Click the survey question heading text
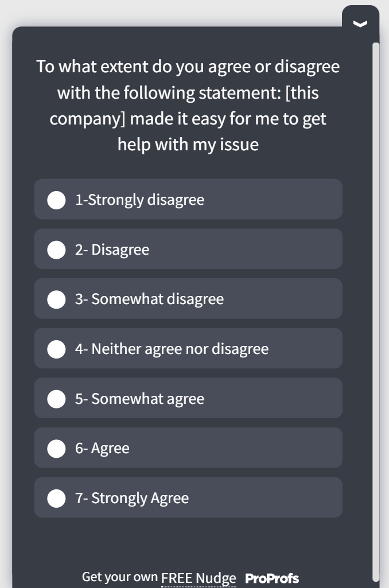389x588 pixels. [x=188, y=106]
